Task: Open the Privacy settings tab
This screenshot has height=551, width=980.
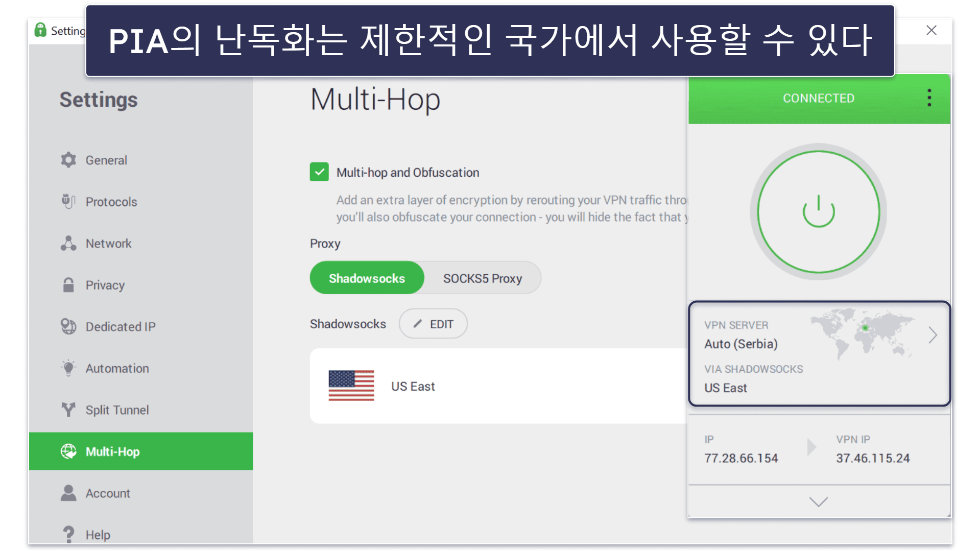Action: pyautogui.click(x=141, y=285)
